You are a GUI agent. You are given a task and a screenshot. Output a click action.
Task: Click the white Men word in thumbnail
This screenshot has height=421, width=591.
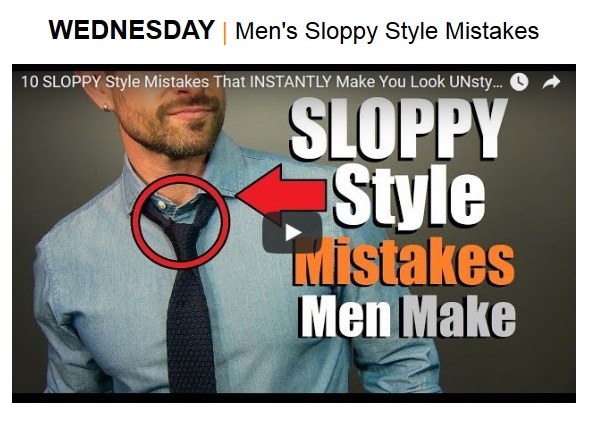tap(346, 315)
